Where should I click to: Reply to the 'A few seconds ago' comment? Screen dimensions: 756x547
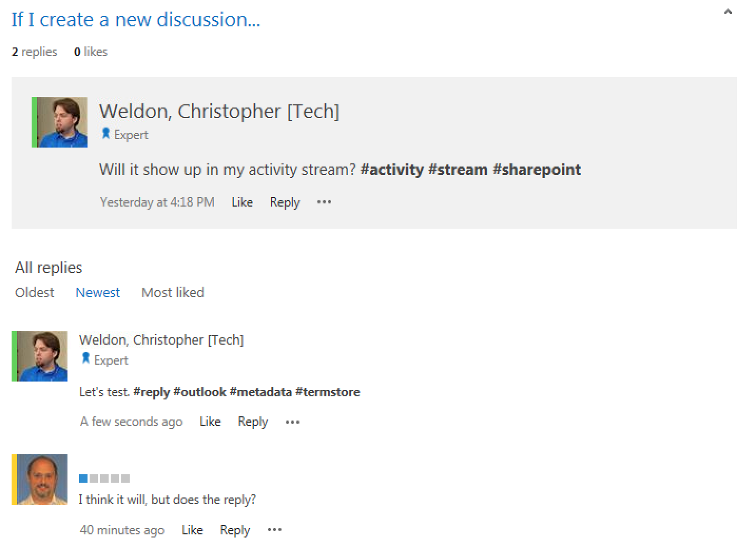coord(253,422)
